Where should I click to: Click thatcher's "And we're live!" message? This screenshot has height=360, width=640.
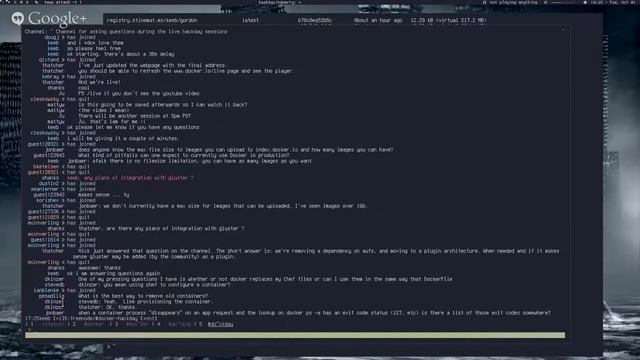[99, 82]
